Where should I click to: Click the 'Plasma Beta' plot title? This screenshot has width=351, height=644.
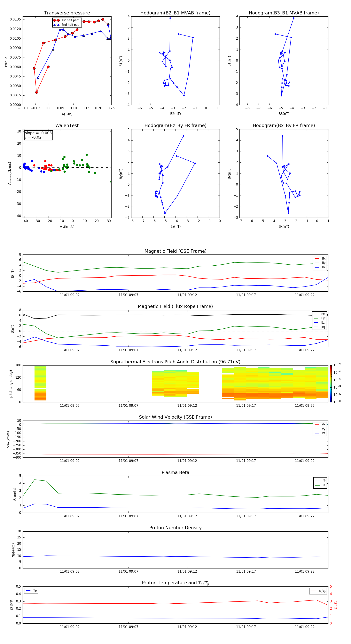(x=175, y=472)
